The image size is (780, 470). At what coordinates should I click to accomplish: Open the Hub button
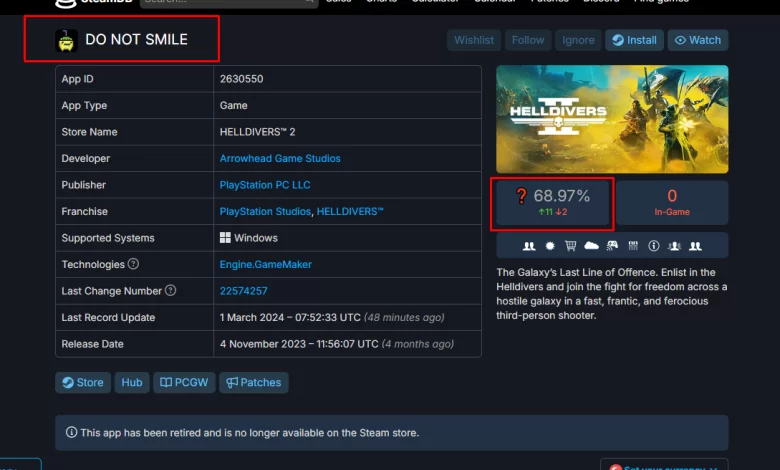(x=132, y=382)
